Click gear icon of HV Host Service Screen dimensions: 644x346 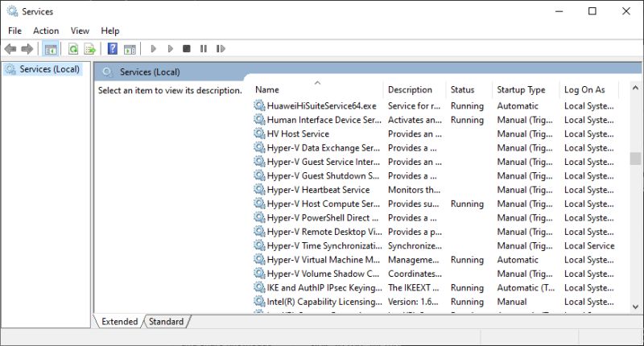(x=259, y=134)
